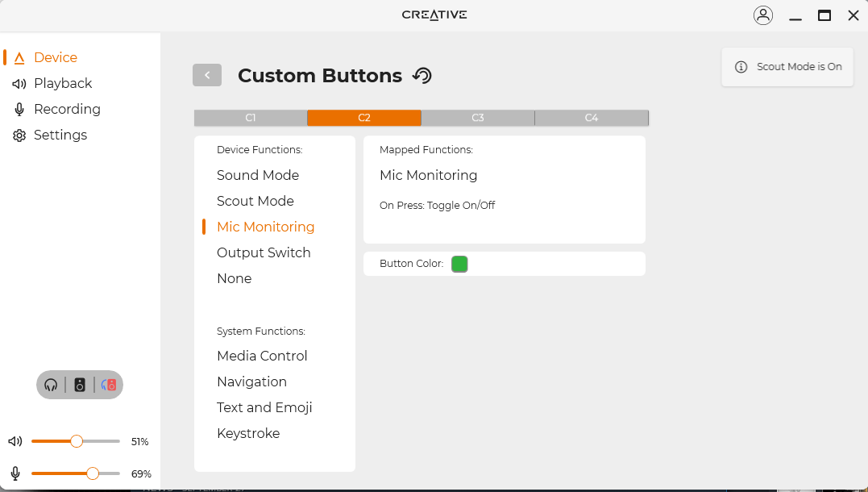Select Keystroke under System Functions
This screenshot has height=492, width=868.
pyautogui.click(x=248, y=433)
